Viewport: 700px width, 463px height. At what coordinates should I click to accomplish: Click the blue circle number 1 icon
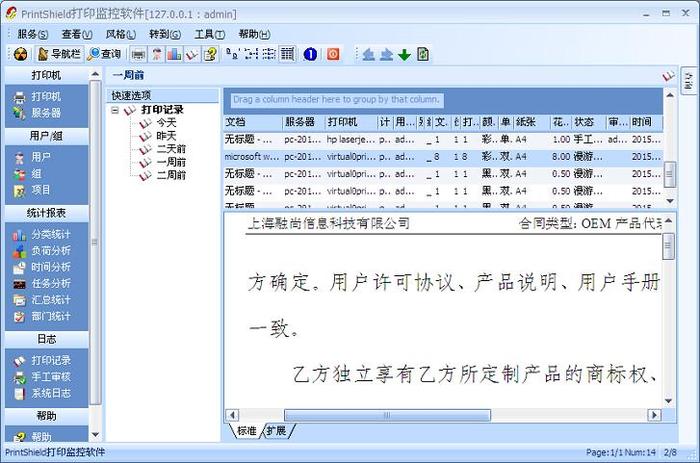click(310, 54)
